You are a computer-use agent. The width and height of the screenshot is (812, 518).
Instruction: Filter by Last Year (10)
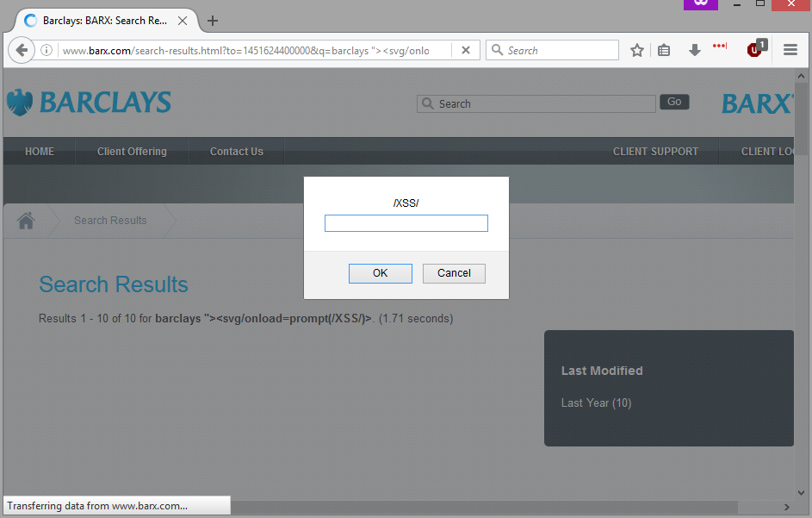pyautogui.click(x=596, y=403)
